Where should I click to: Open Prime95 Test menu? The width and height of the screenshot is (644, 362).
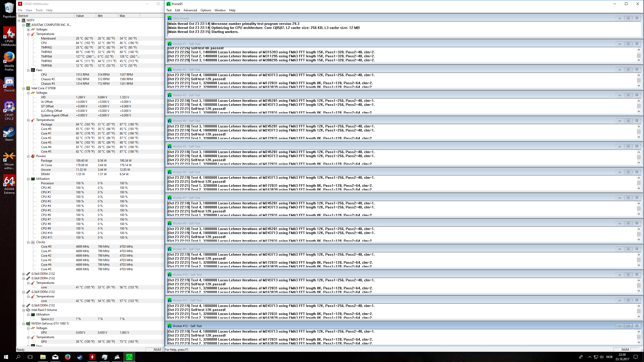(x=169, y=10)
